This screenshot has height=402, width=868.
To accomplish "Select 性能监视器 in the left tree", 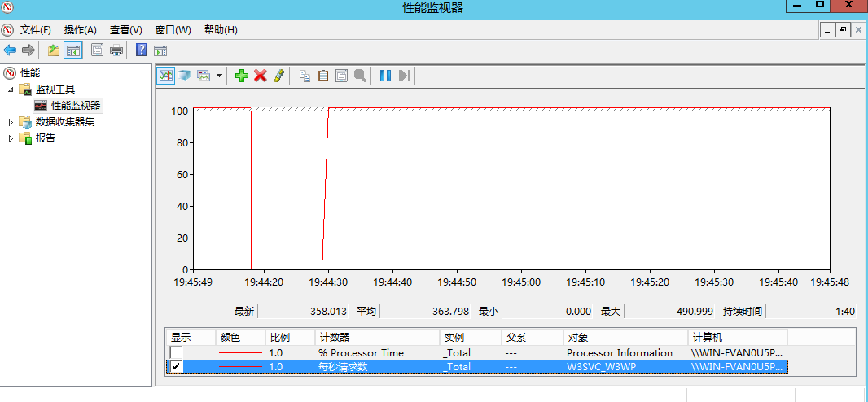I will tap(75, 106).
